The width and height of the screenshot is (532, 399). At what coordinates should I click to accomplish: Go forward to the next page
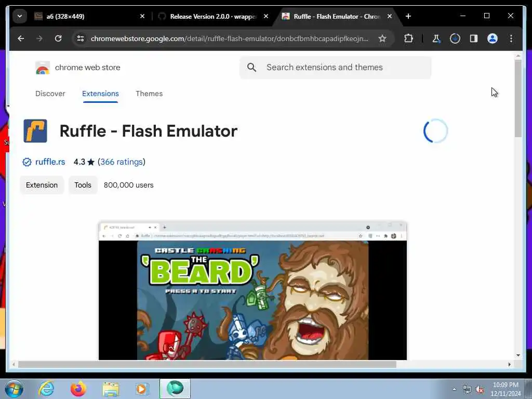pyautogui.click(x=39, y=38)
